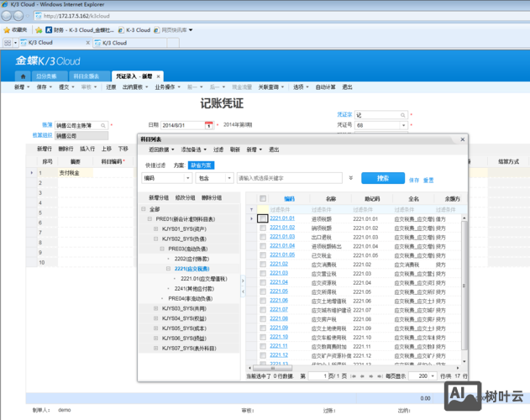Viewport: 530px width, 420px height.
Task: Click the add-to-favorites star icon
Action: tap(39, 30)
